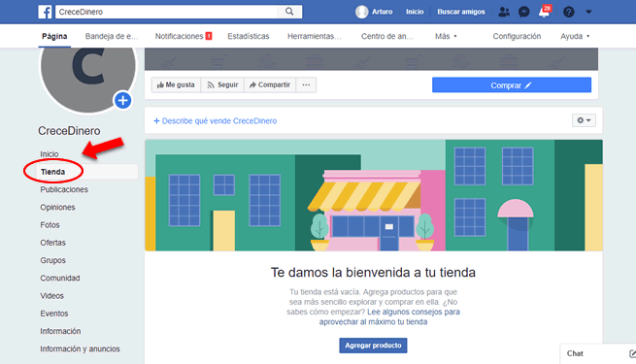Open Grupos in sidebar
This screenshot has height=364, width=636.
(x=52, y=260)
